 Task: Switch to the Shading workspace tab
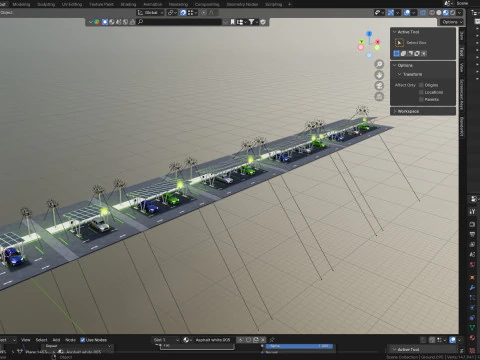pos(128,4)
